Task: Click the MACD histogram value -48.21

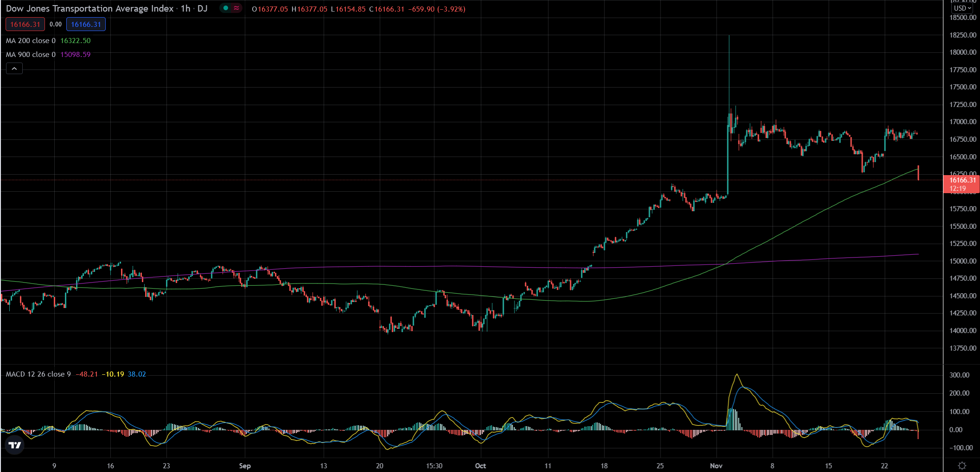Action: [x=87, y=374]
